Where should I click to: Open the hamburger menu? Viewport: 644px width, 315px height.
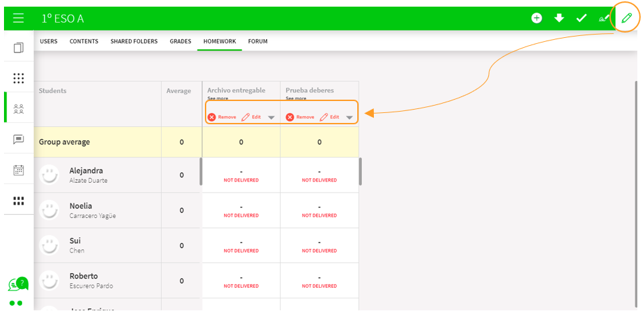19,19
